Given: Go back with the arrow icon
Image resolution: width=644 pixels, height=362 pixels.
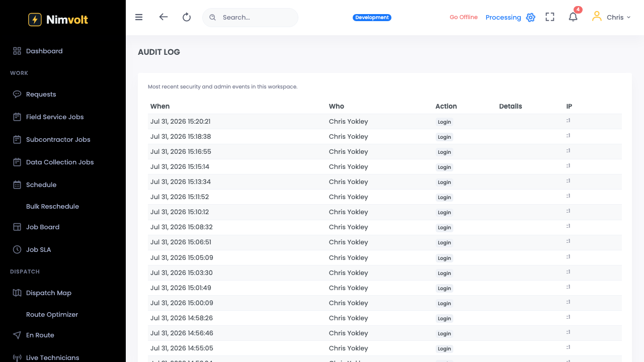Looking at the screenshot, I should tap(163, 17).
